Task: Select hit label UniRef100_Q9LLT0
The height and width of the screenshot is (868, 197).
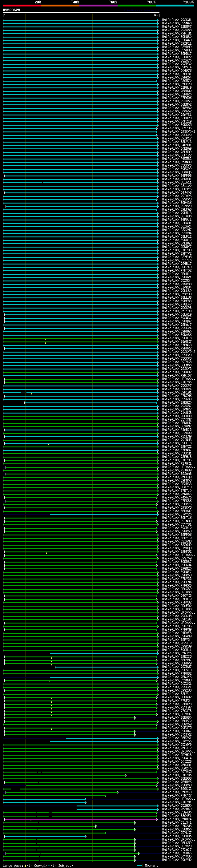Action: [177, 443]
